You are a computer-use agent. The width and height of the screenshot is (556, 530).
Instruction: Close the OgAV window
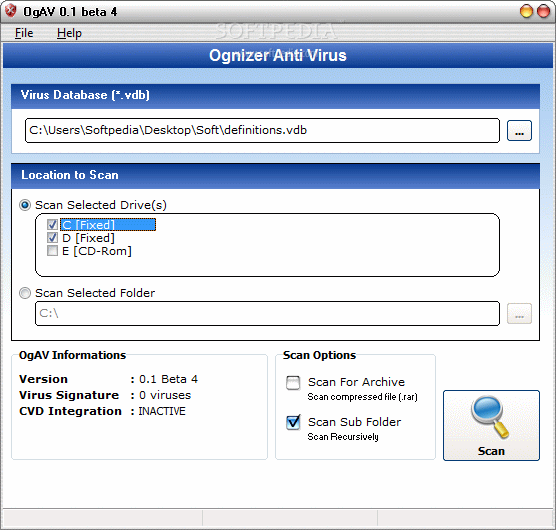click(x=543, y=11)
